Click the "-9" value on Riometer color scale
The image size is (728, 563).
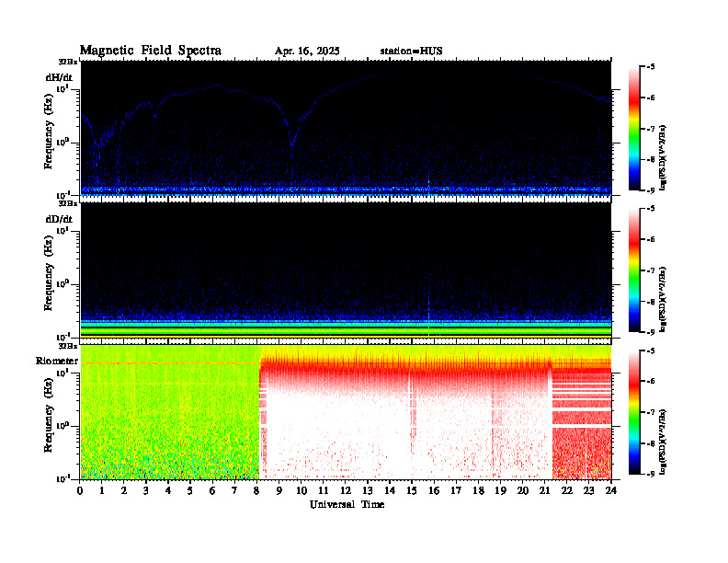[x=651, y=474]
